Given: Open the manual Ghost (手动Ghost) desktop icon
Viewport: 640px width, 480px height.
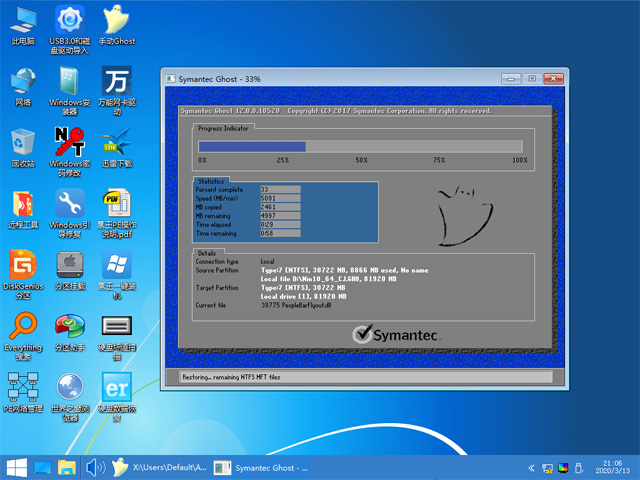Looking at the screenshot, I should [116, 20].
